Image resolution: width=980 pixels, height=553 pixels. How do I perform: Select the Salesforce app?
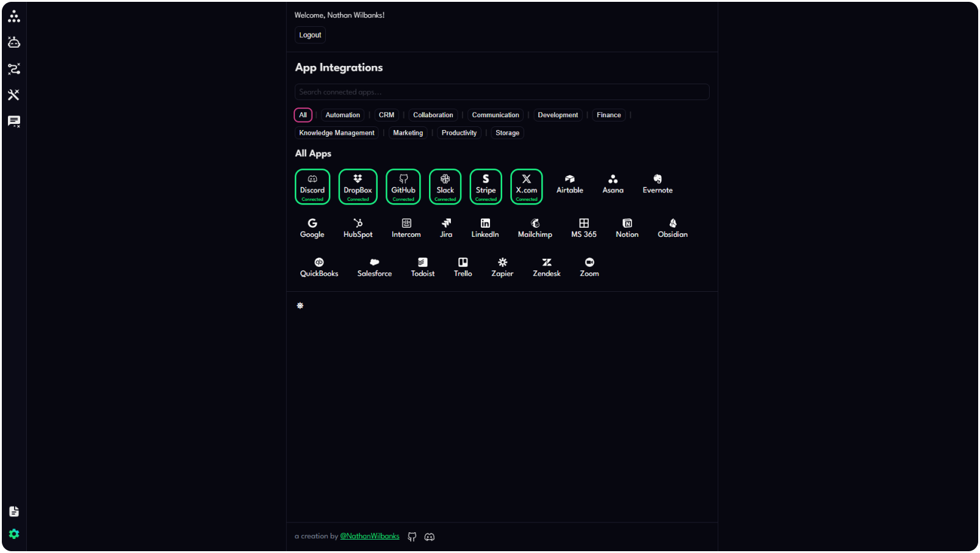pyautogui.click(x=375, y=267)
